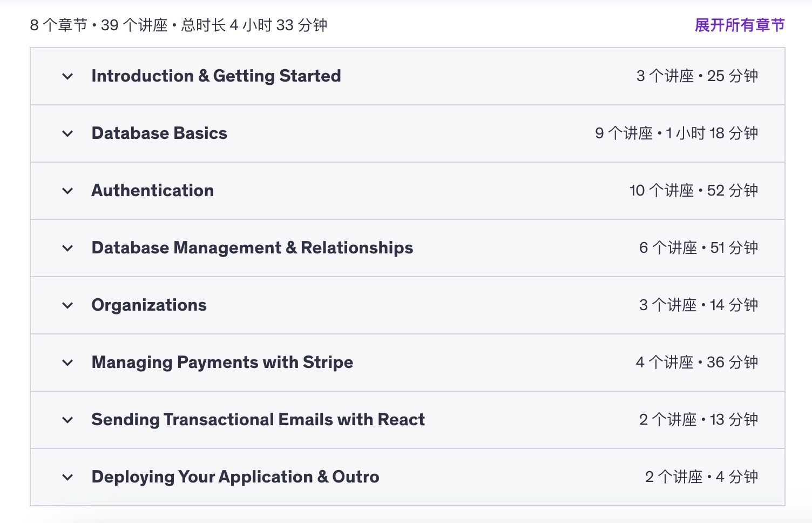The image size is (812, 523).
Task: Open the Database Basics section title
Action: click(159, 133)
